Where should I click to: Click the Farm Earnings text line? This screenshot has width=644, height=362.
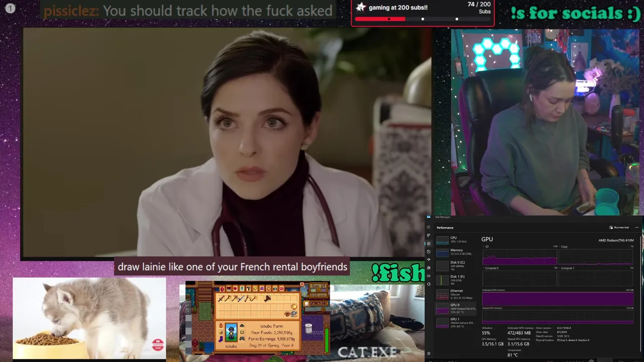[272, 339]
